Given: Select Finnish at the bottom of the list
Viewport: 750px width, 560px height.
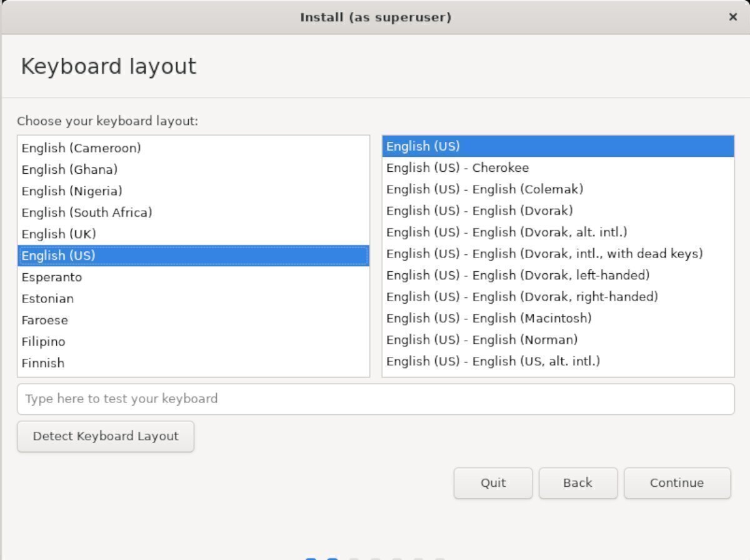Looking at the screenshot, I should click(42, 363).
